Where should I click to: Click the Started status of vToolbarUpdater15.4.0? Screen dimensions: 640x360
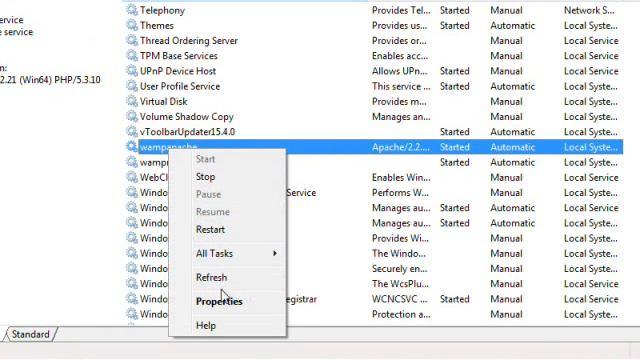[454, 132]
